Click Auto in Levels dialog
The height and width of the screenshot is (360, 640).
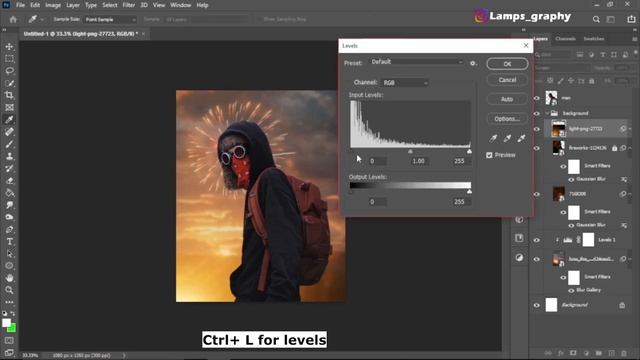(x=507, y=99)
